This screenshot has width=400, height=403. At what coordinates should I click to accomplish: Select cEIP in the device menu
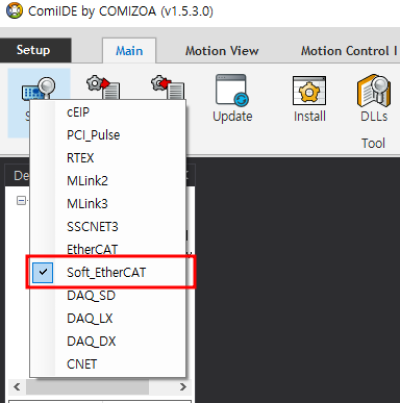(x=108, y=112)
